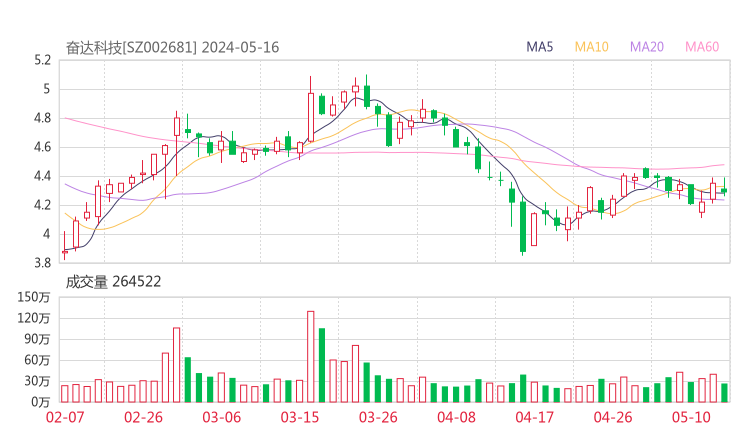Click the 成交量 264522 volume label
The image size is (740, 440).
[113, 282]
